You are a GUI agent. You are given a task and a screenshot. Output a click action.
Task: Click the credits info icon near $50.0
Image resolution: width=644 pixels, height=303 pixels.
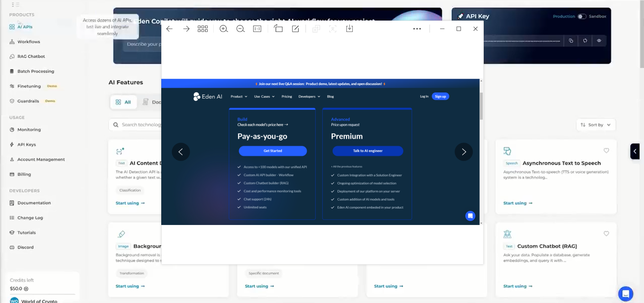26,289
